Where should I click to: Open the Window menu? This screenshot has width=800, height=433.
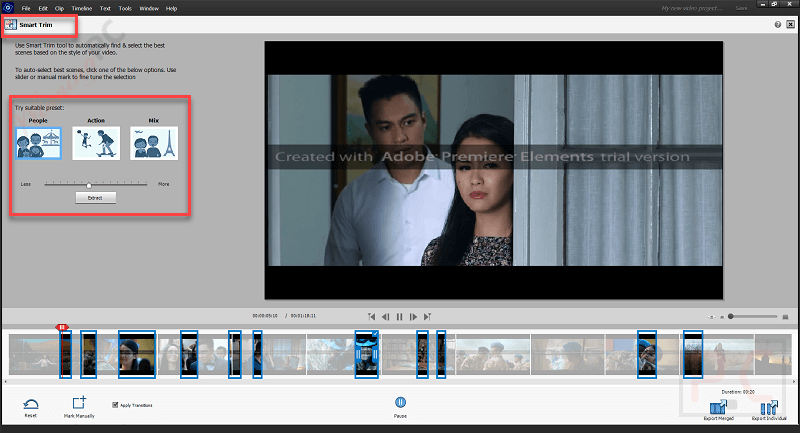pyautogui.click(x=149, y=9)
